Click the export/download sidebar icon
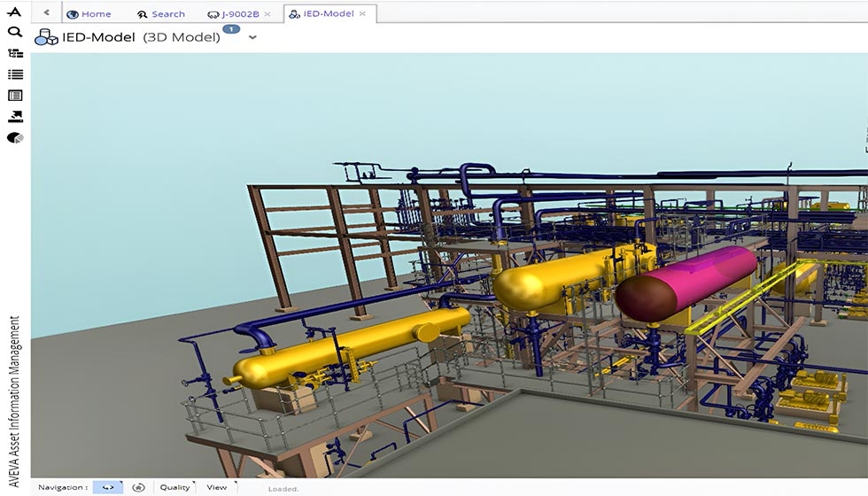The height and width of the screenshot is (496, 868). coord(14,117)
